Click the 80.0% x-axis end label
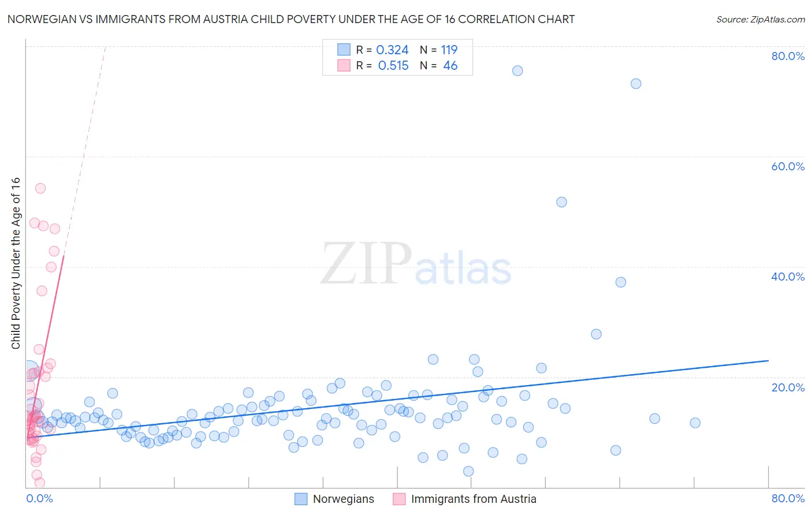Image resolution: width=812 pixels, height=515 pixels. pyautogui.click(x=788, y=498)
